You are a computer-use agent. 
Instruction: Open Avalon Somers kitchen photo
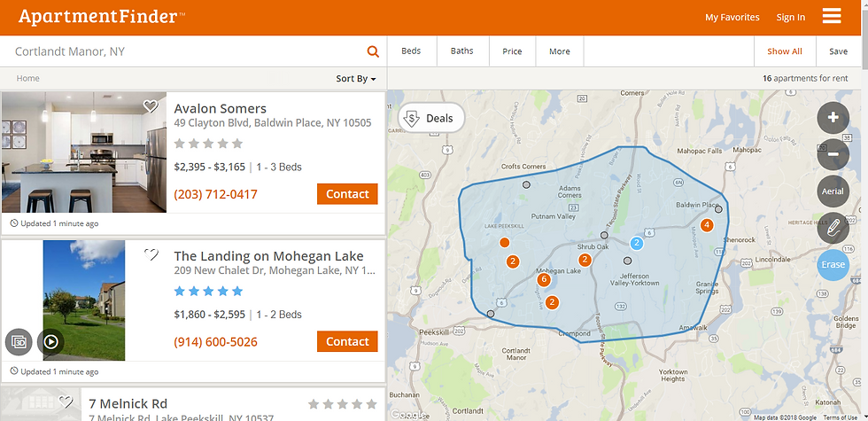pyautogui.click(x=84, y=152)
